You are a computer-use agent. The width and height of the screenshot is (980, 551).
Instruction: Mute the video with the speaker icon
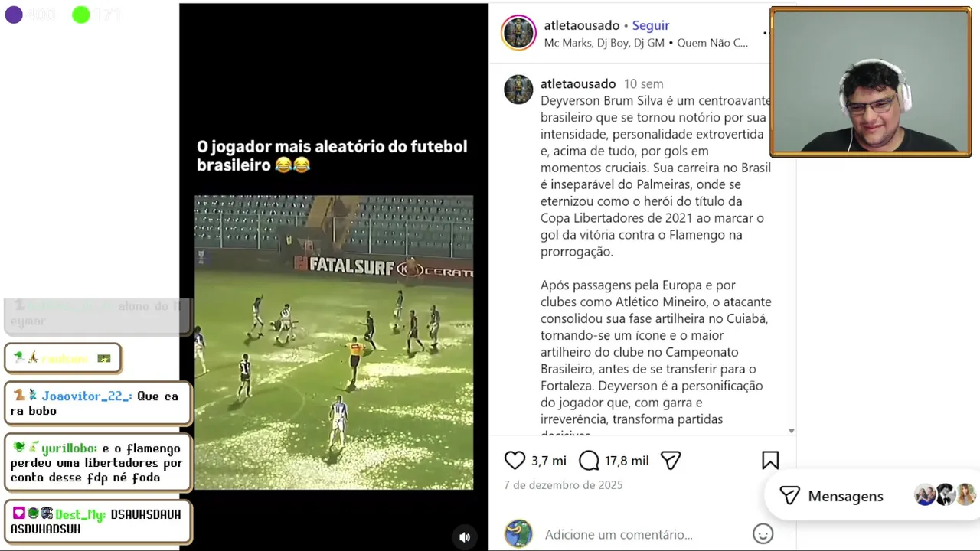point(465,537)
